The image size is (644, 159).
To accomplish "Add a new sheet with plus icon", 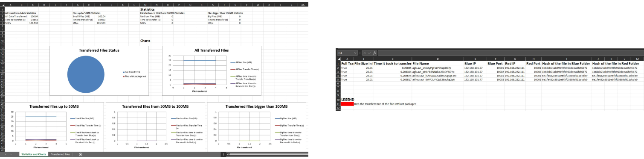I will [x=81, y=154].
